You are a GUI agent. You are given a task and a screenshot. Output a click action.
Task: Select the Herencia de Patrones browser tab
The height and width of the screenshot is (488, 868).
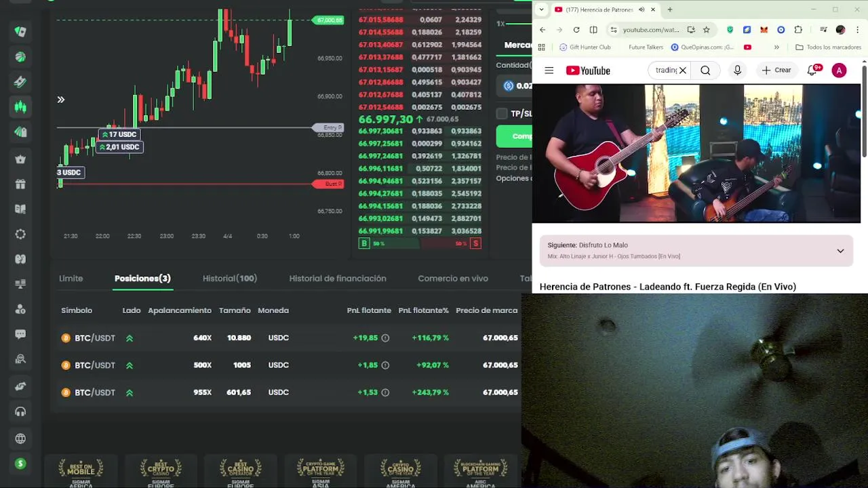(604, 9)
